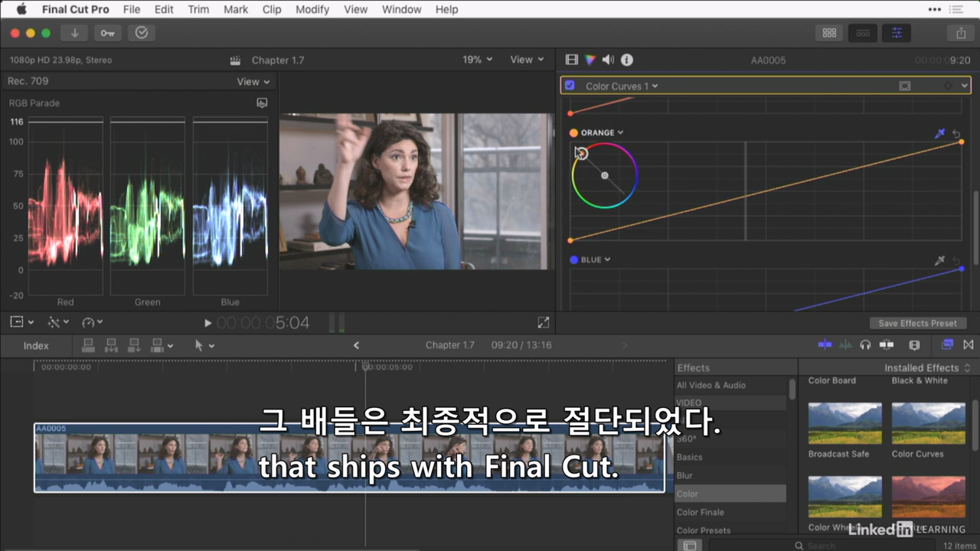Toggle the effects browser icon
980x551 pixels.
pos(948,345)
